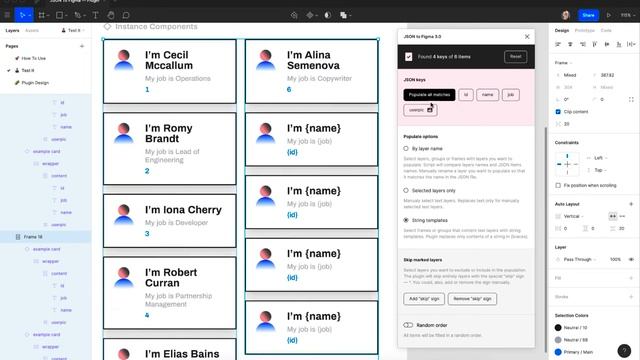Select the Hand tool

click(111, 15)
